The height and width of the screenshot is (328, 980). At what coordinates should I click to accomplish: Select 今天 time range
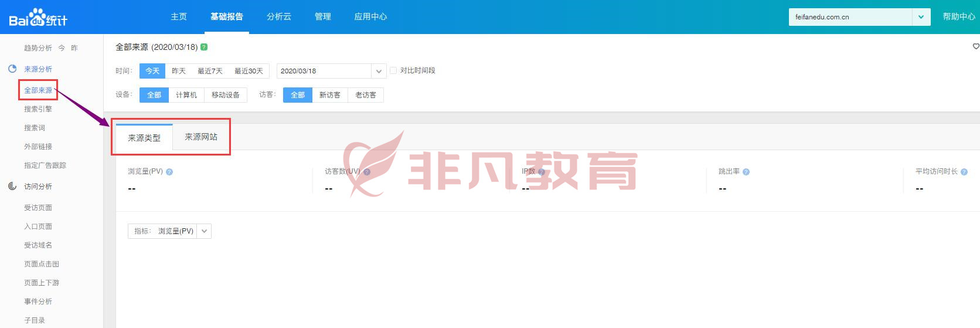(152, 71)
